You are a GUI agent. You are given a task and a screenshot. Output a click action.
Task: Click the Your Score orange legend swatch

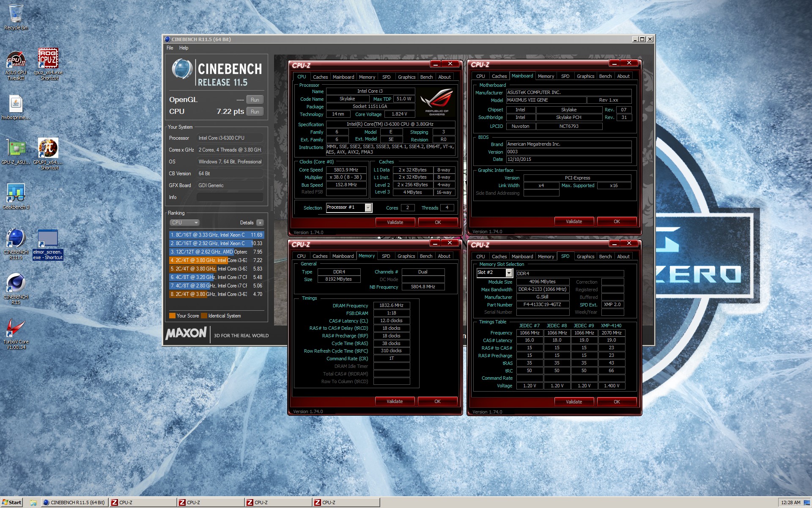(172, 316)
